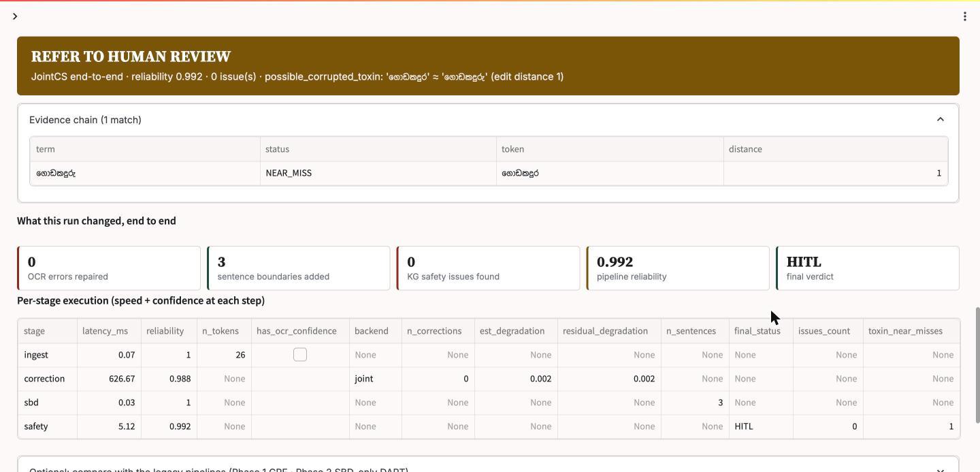The width and height of the screenshot is (980, 472).
Task: Select the 'sbd' stage cell
Action: pos(48,403)
